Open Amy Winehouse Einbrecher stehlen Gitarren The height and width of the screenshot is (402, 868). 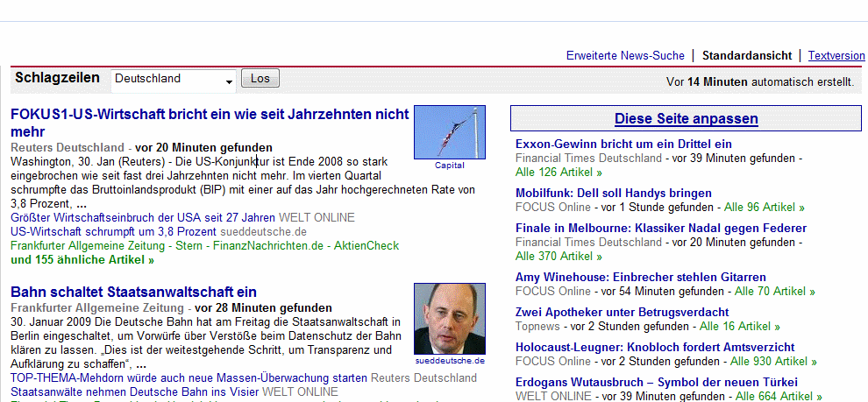coord(641,278)
